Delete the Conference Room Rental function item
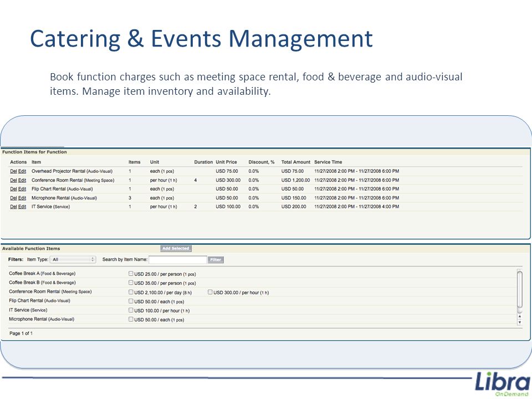 point(13,180)
